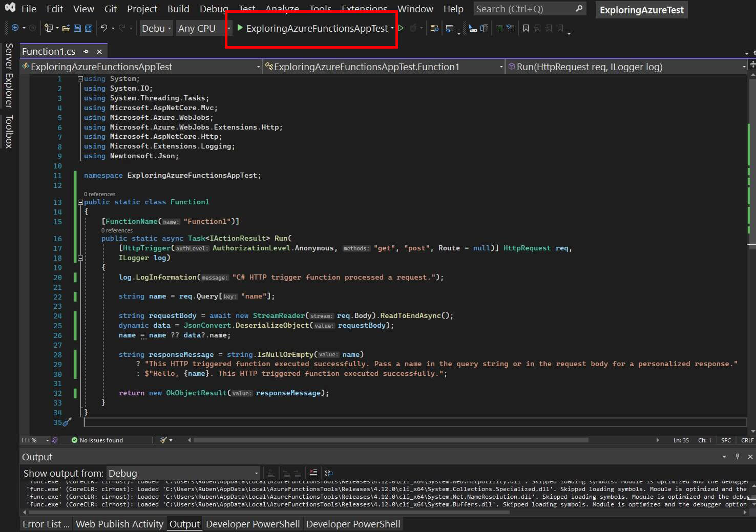Open the Show output from Debug dropdown

click(183, 473)
